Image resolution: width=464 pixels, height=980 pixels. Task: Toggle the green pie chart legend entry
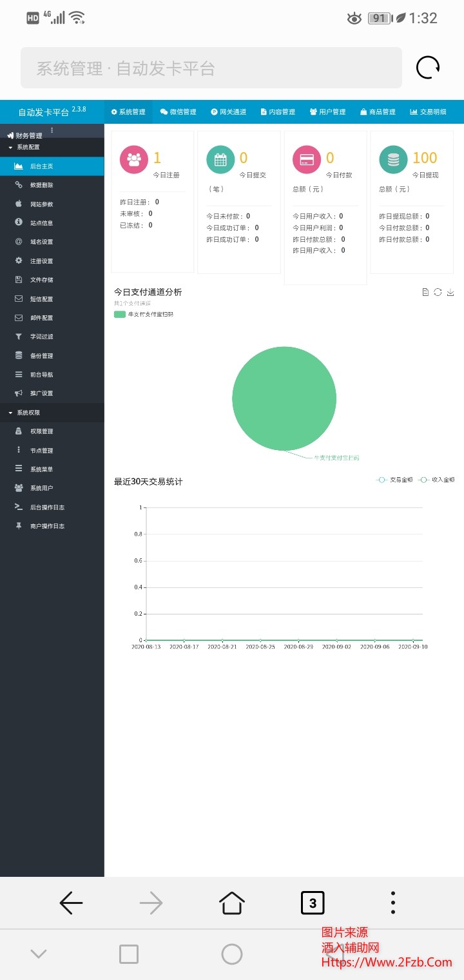[x=143, y=315]
